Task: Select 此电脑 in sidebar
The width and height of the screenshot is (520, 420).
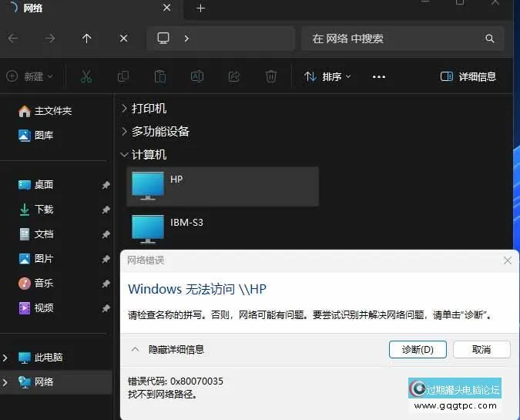Action: [x=41, y=358]
